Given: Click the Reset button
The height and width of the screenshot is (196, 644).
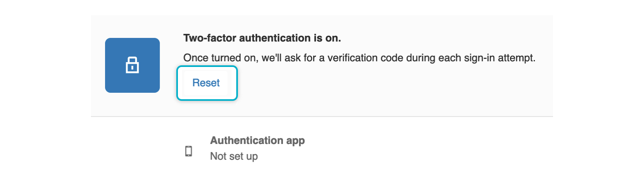Looking at the screenshot, I should 207,83.
